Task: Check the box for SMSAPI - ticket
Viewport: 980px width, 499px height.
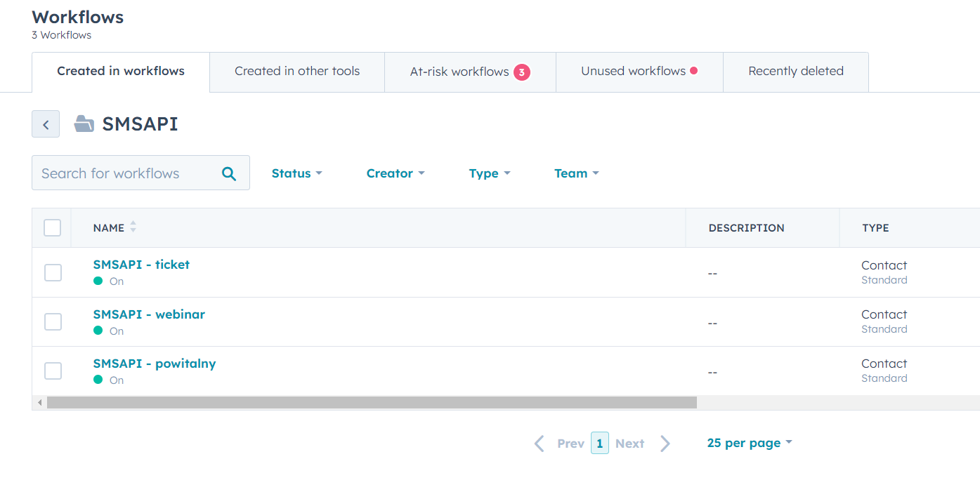Action: (53, 272)
